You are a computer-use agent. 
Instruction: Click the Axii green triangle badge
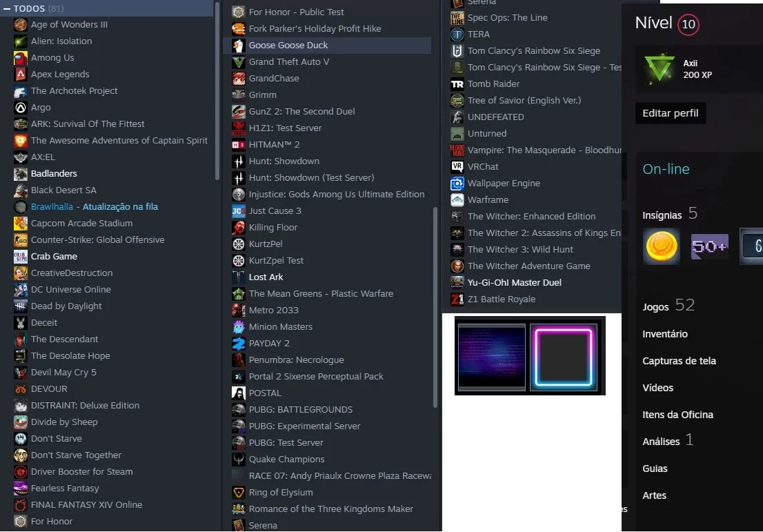[660, 68]
